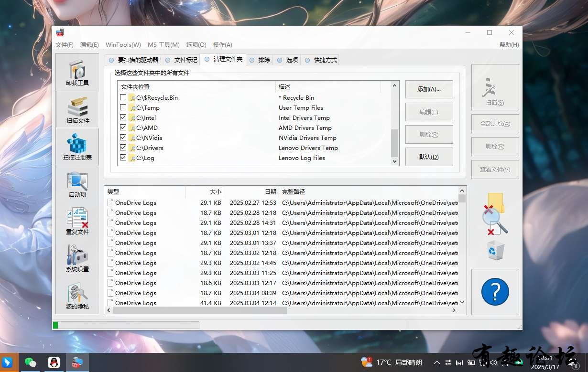Open WeChat from the taskbar

point(31,362)
